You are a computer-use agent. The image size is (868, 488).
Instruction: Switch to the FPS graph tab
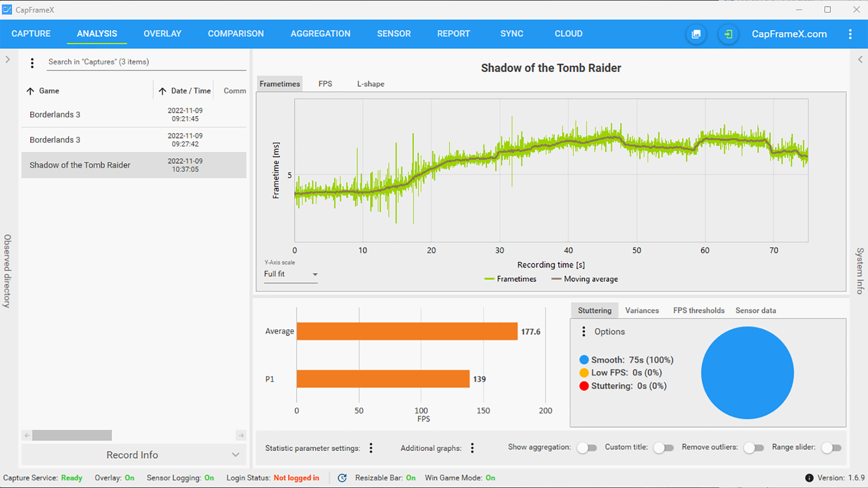pyautogui.click(x=325, y=84)
